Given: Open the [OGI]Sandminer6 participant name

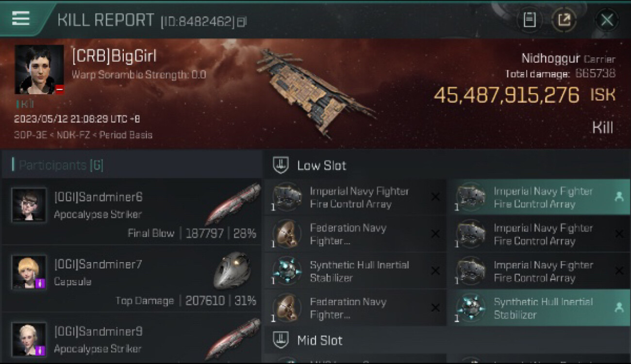Looking at the screenshot, I should tap(98, 198).
